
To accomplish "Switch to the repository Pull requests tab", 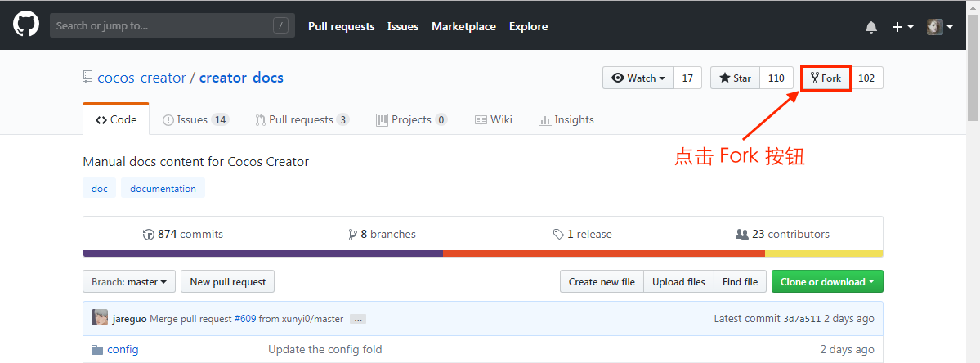I will [302, 119].
